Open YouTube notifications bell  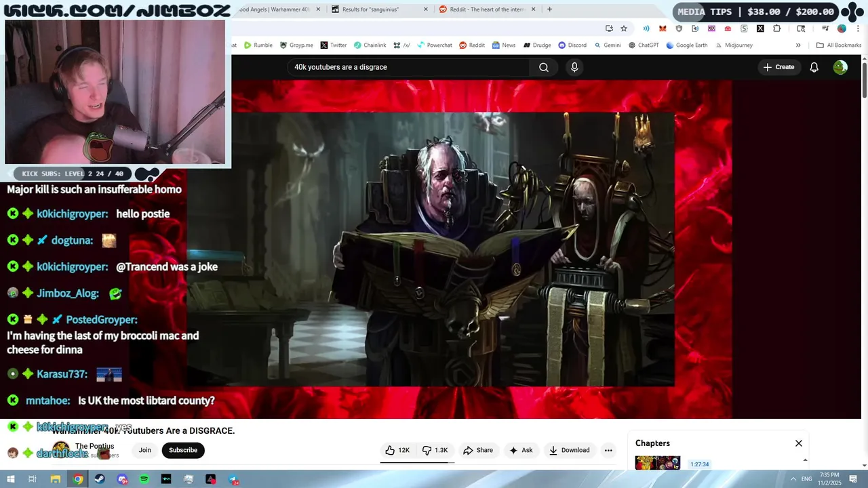(814, 67)
